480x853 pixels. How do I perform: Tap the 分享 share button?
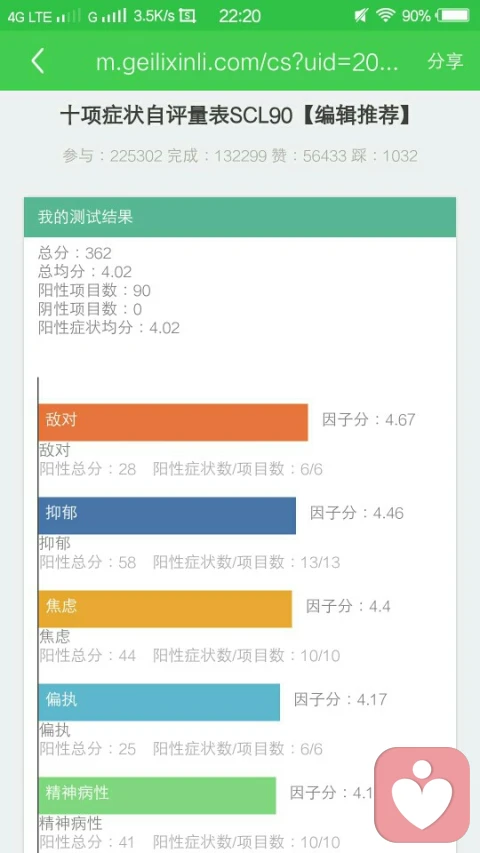(x=445, y=61)
